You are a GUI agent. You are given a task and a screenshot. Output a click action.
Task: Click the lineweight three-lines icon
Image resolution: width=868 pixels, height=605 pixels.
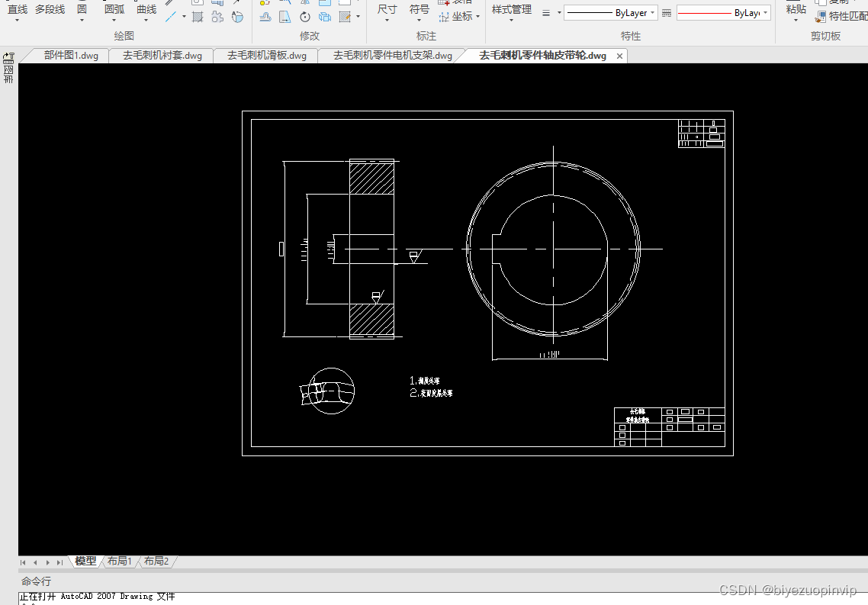tap(546, 13)
